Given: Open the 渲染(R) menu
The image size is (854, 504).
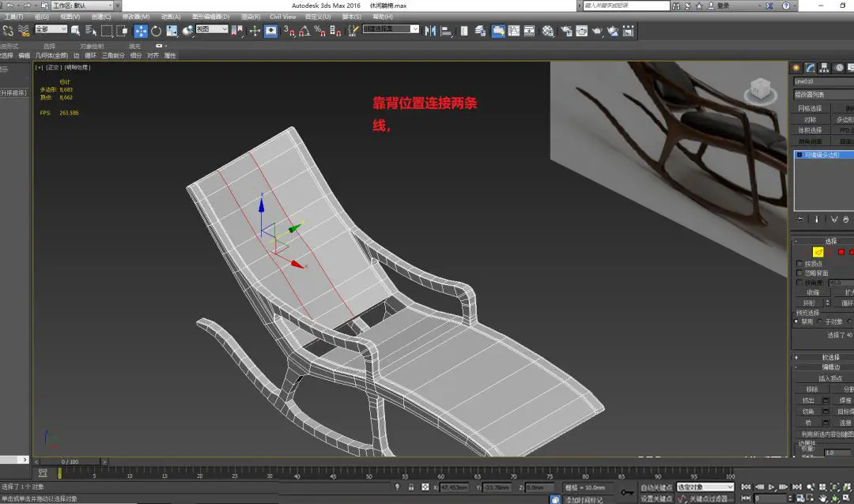Looking at the screenshot, I should (250, 17).
